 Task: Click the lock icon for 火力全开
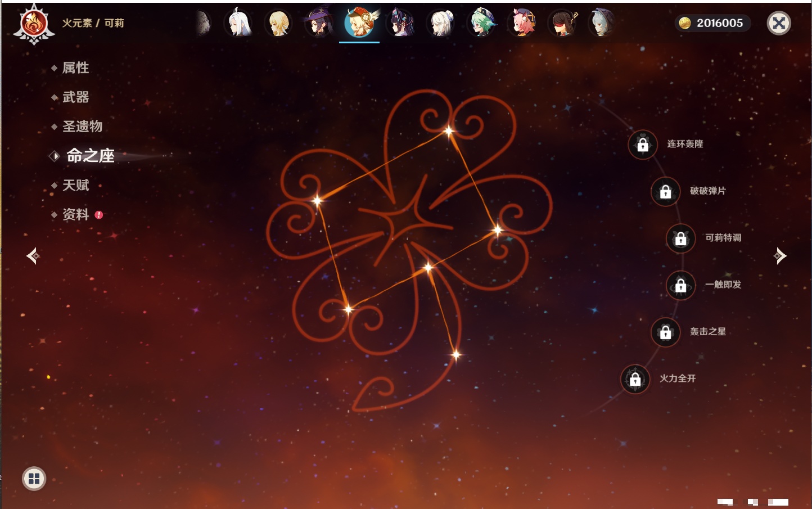point(635,379)
